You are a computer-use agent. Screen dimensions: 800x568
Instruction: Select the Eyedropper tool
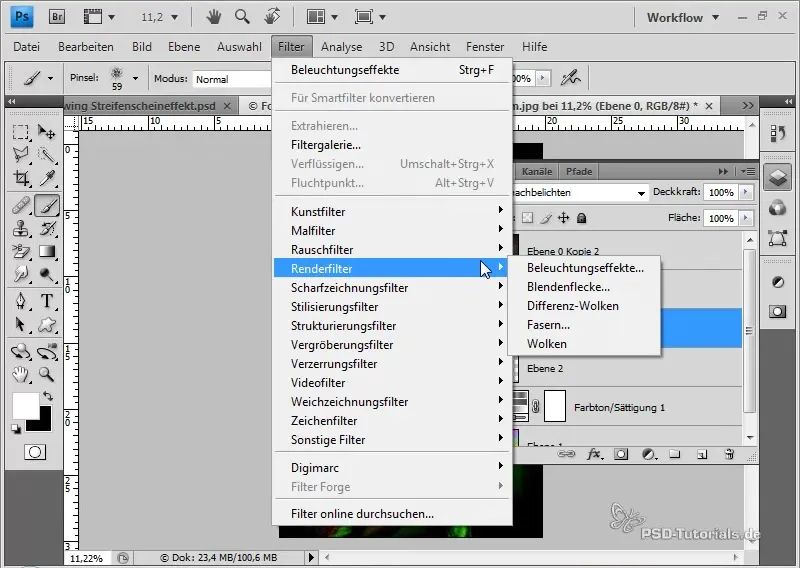pos(47,178)
